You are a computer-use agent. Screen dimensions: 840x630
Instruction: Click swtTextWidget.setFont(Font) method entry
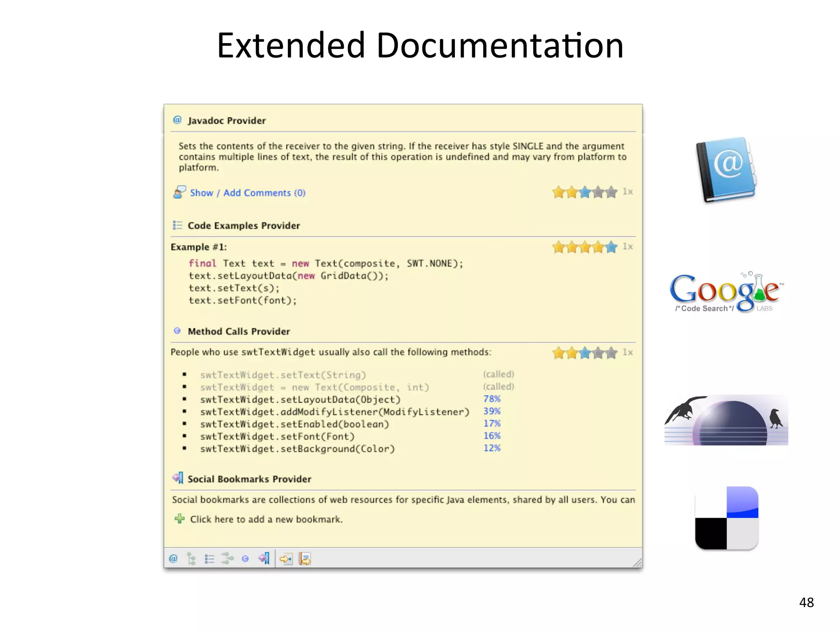click(x=277, y=436)
